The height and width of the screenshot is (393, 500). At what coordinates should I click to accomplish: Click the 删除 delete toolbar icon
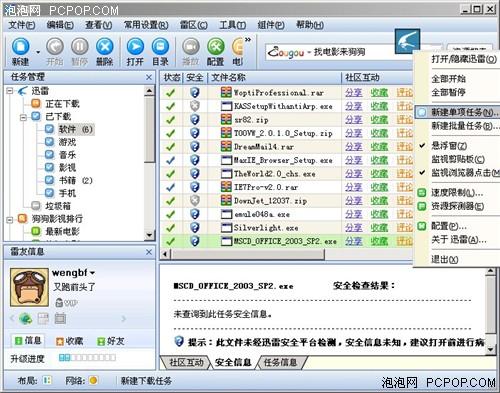[105, 47]
